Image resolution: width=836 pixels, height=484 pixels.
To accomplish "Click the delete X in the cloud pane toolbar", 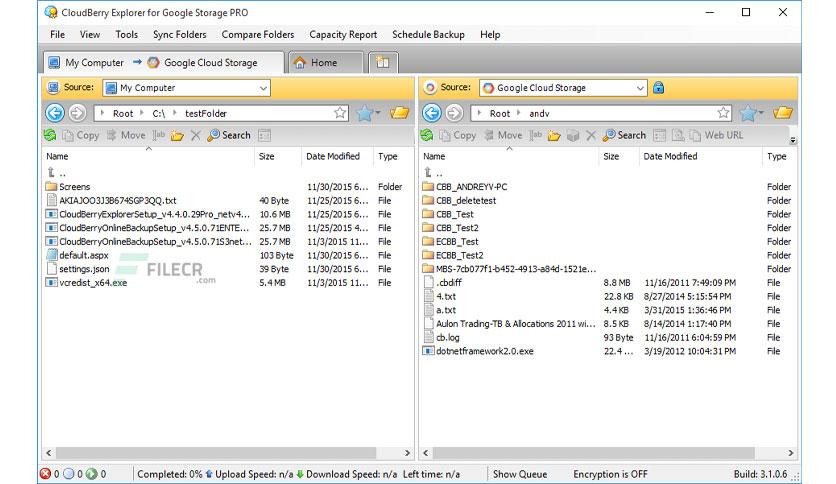I will 591,135.
